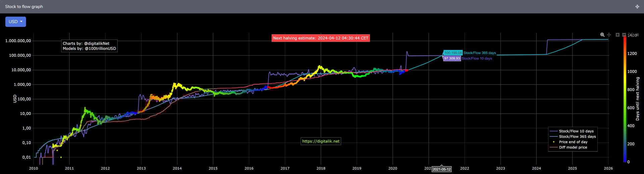Click the 100.199,08 Stock/Flow 365 days tooltip

point(452,53)
